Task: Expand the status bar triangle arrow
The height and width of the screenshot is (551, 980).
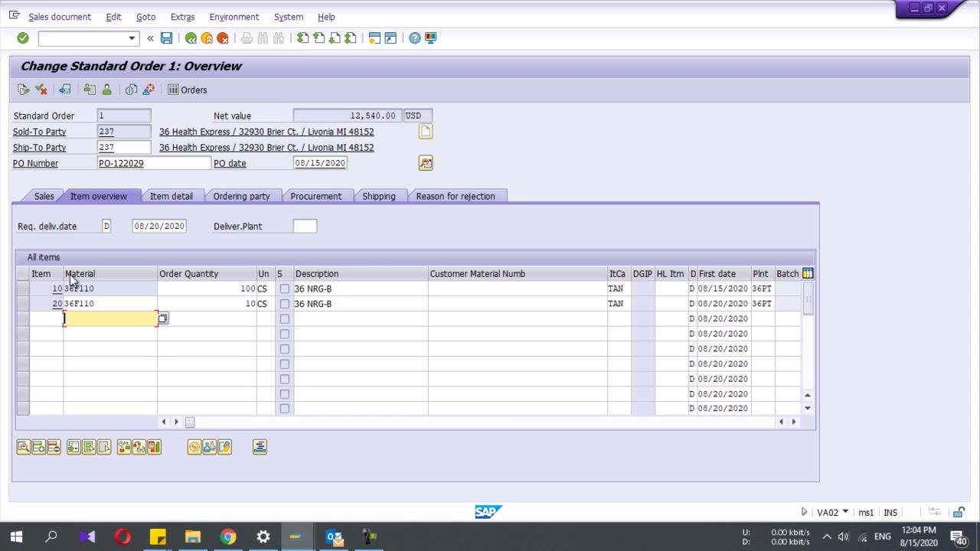Action: pos(804,512)
